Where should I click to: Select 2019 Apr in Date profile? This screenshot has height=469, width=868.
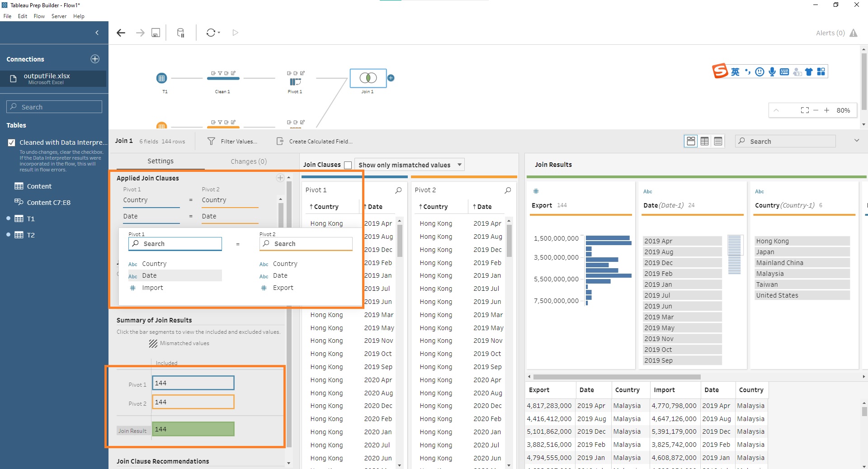click(x=682, y=241)
